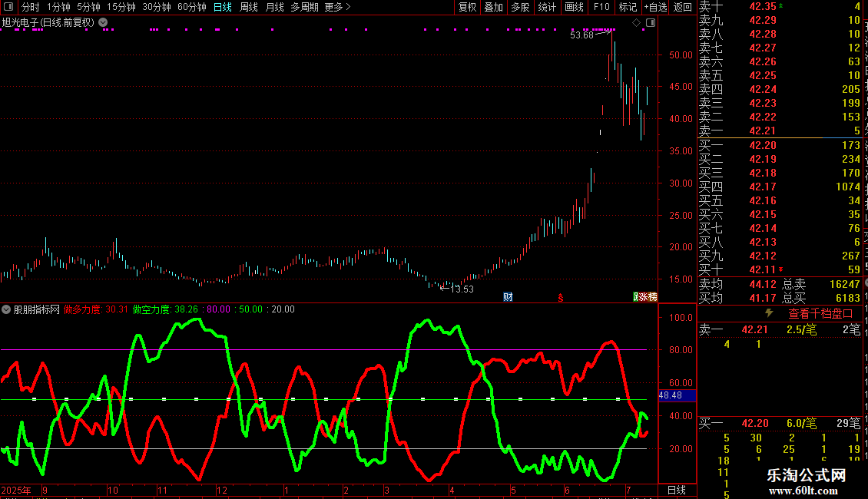Image resolution: width=868 pixels, height=499 pixels.
Task: Click the 13.53 low price label
Action: [462, 289]
